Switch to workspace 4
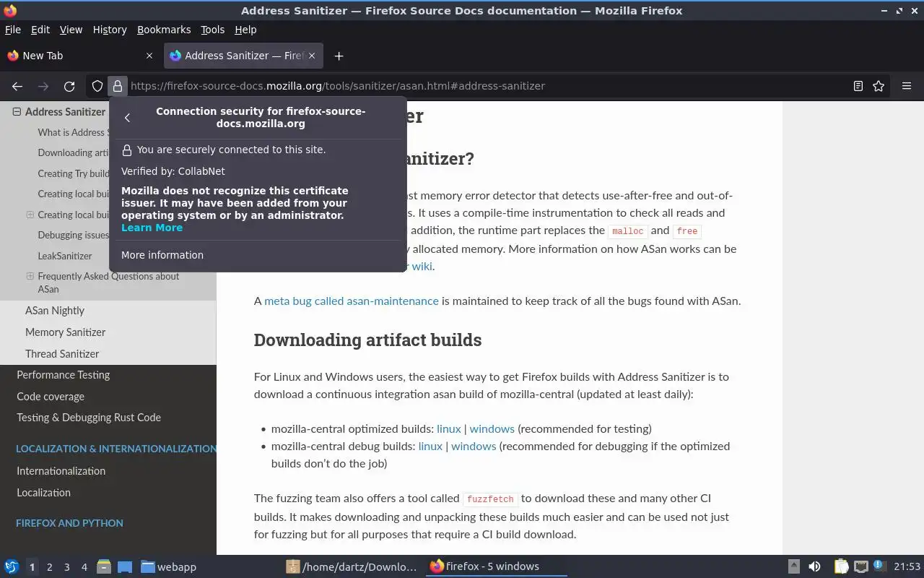 pyautogui.click(x=84, y=567)
